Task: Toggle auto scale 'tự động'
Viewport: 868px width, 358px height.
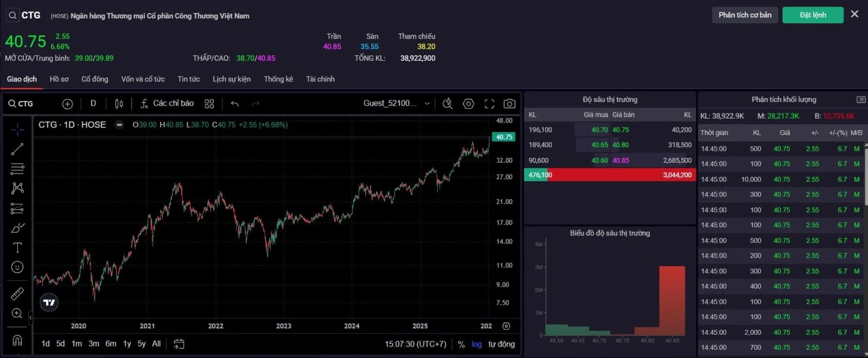Action: point(501,344)
